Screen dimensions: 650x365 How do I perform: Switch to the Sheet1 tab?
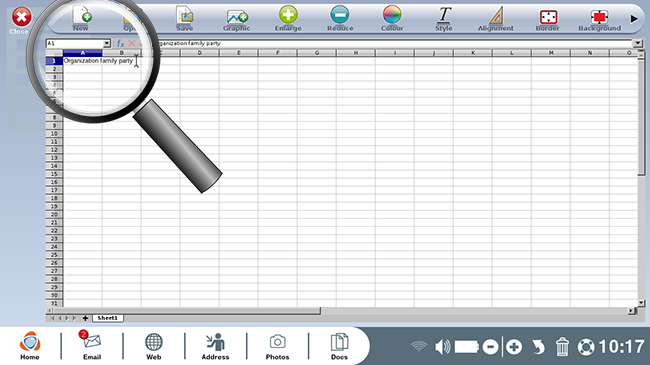[x=107, y=318]
